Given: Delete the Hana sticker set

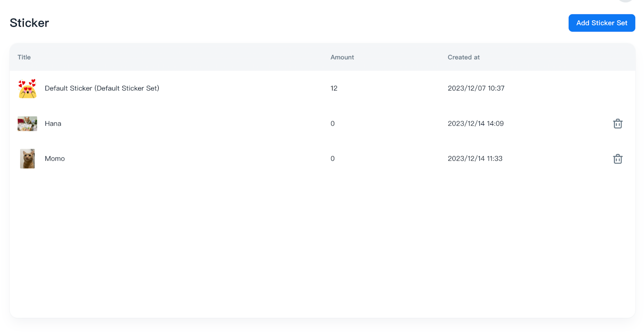Looking at the screenshot, I should pos(617,124).
